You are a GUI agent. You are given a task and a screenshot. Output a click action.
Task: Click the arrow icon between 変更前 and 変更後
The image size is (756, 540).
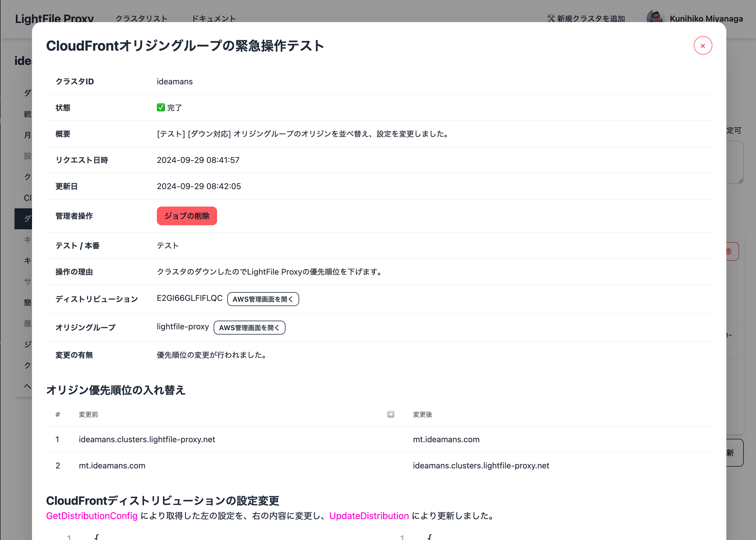point(390,414)
